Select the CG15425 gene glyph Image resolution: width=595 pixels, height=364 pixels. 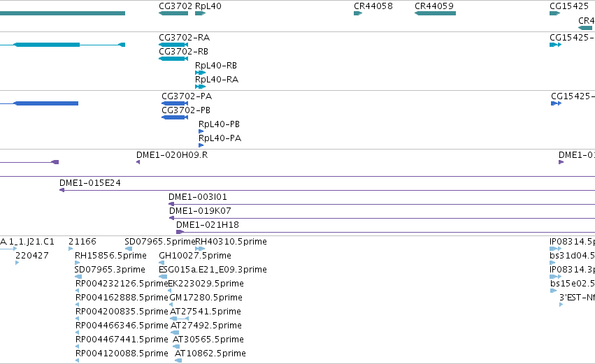pos(554,13)
